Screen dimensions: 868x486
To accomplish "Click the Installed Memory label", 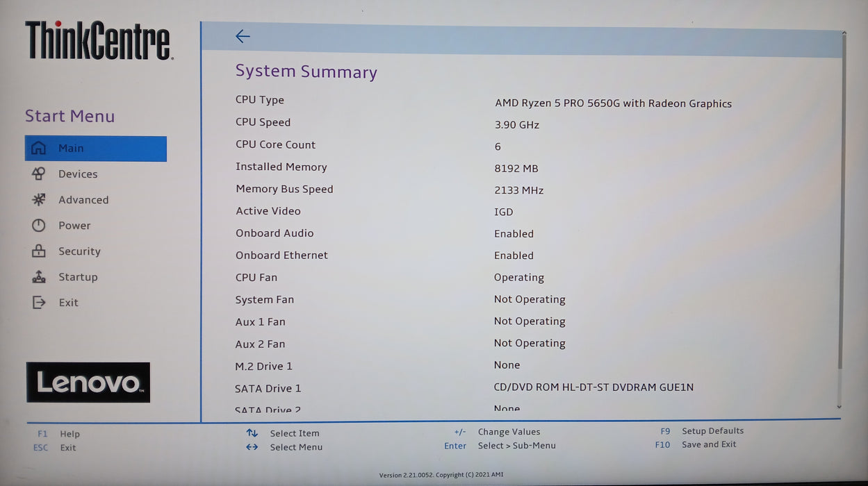I will click(281, 167).
